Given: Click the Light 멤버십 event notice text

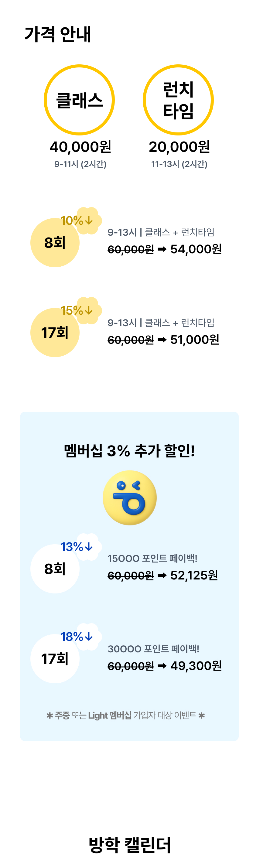Looking at the screenshot, I should (x=126, y=715).
